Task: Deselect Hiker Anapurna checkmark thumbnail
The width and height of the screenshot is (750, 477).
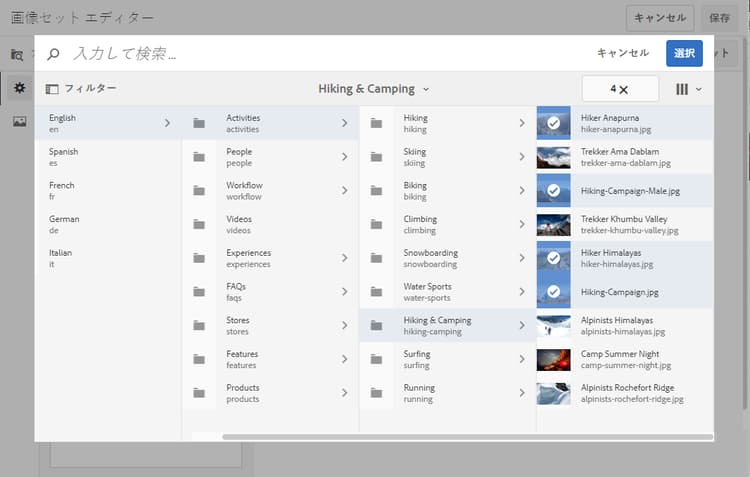Action: click(553, 123)
